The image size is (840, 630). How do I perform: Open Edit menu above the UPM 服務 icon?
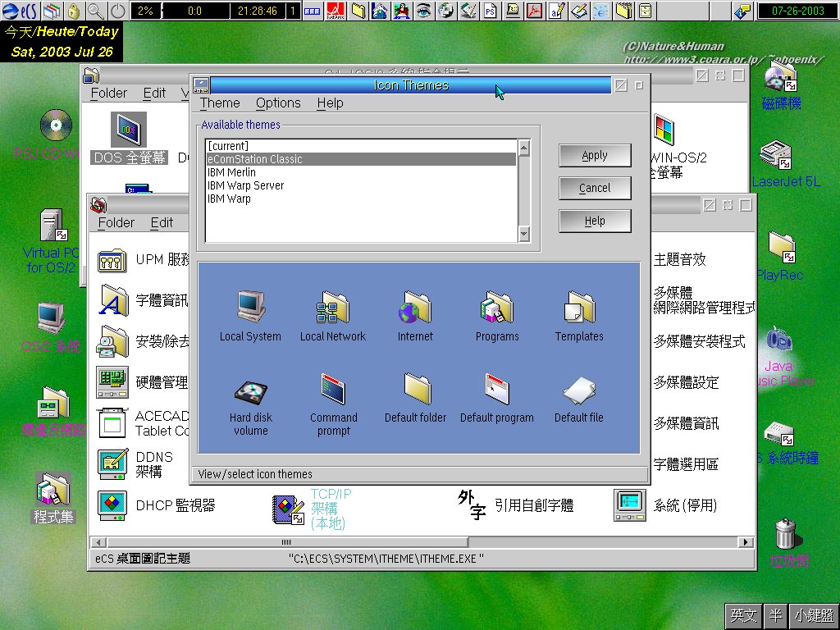pos(162,223)
